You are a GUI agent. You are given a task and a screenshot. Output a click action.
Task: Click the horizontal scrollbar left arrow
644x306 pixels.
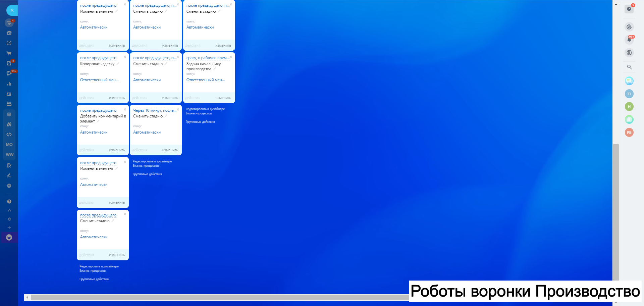coord(27,298)
